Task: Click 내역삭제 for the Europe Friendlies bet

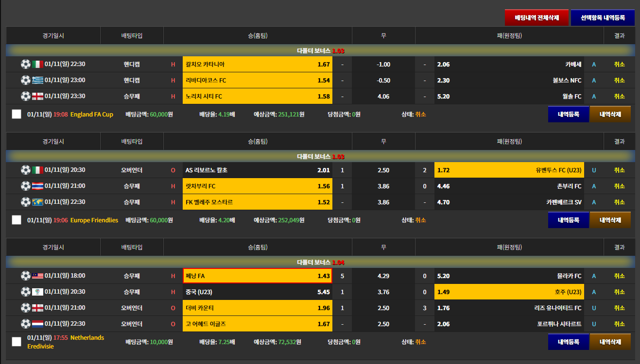Action: click(610, 220)
